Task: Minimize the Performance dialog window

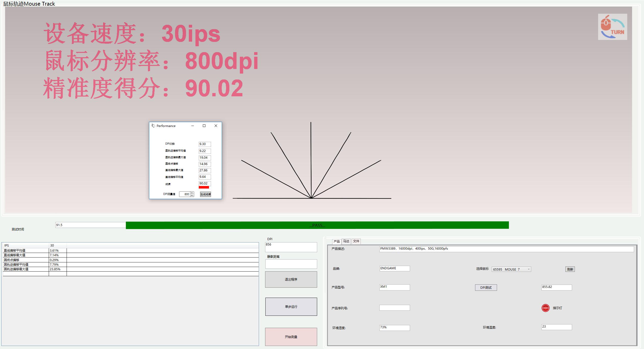Action: (193, 126)
